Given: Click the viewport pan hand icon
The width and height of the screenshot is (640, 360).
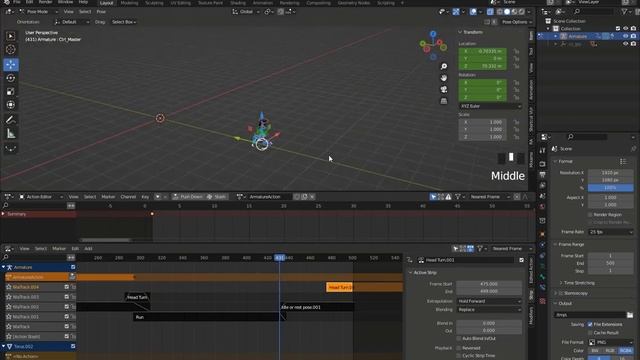Looking at the screenshot, I should [444, 78].
